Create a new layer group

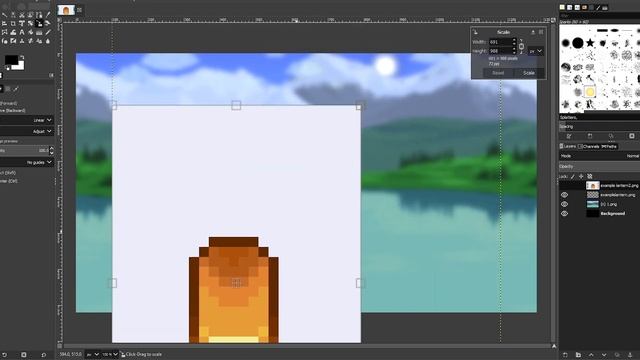click(578, 355)
